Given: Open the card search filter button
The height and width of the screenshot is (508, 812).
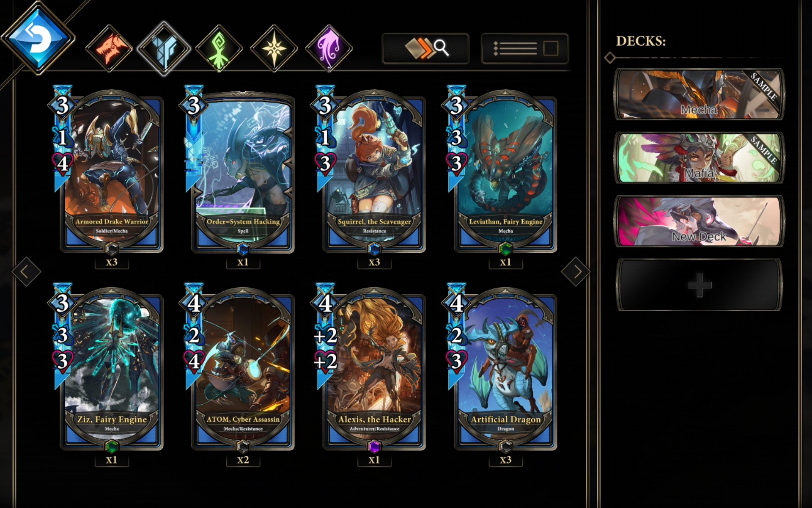Looking at the screenshot, I should tap(425, 49).
